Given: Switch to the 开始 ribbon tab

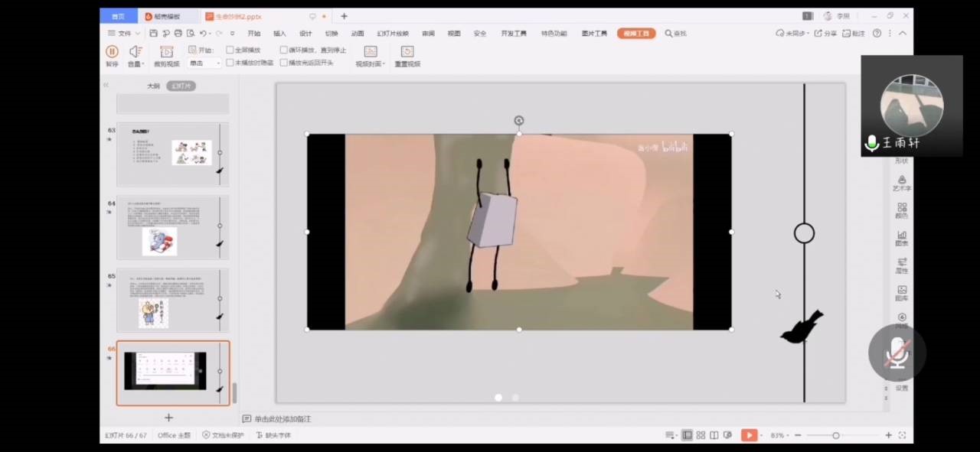Looking at the screenshot, I should click(254, 34).
